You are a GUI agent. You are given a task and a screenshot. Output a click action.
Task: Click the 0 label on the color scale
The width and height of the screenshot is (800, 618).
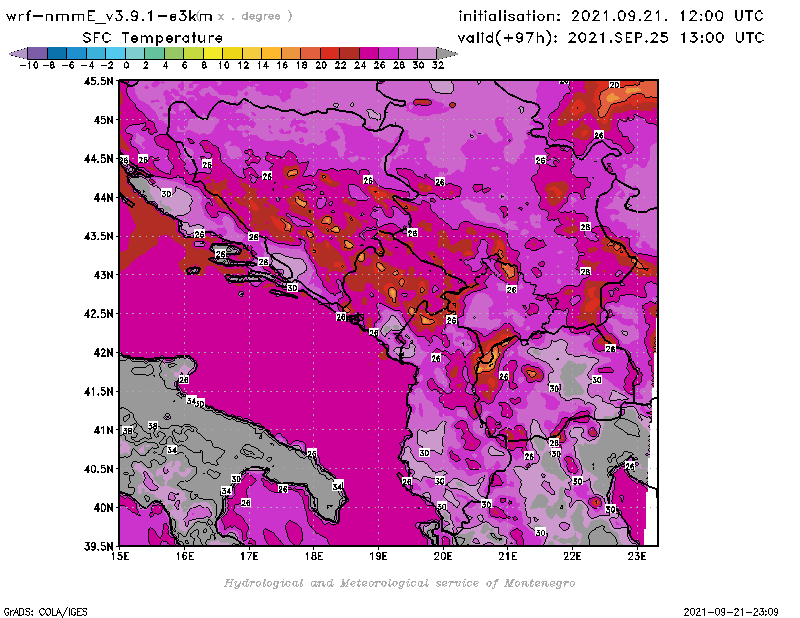[x=126, y=65]
